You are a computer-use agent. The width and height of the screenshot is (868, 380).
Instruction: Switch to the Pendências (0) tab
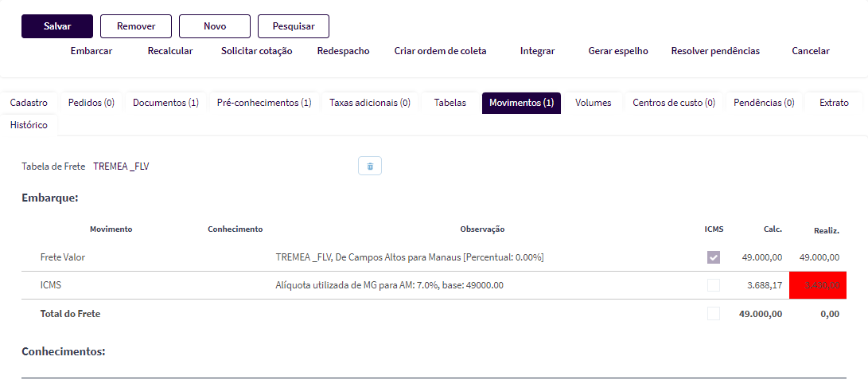click(x=764, y=103)
